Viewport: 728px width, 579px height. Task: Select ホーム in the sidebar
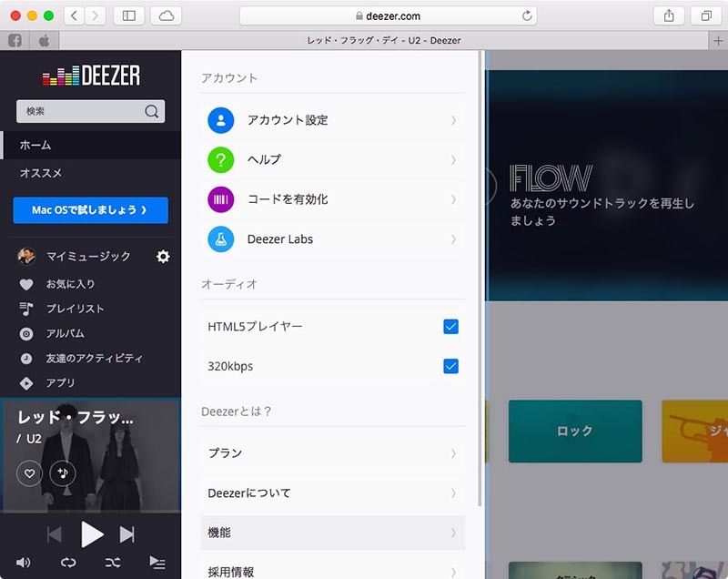(92, 146)
